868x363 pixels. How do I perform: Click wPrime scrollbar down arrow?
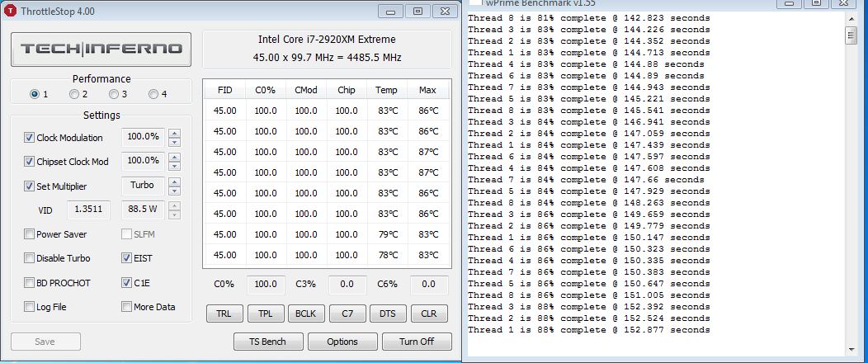click(x=851, y=349)
